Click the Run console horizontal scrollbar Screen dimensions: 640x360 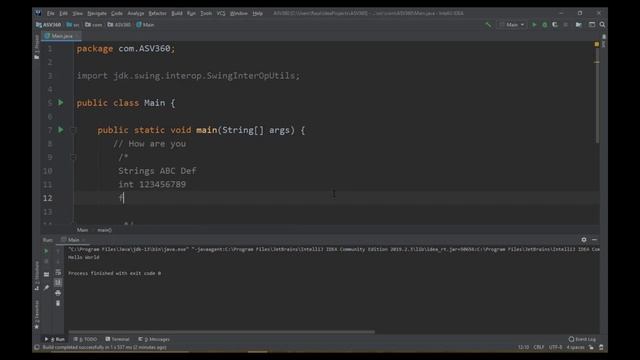pos(221,332)
